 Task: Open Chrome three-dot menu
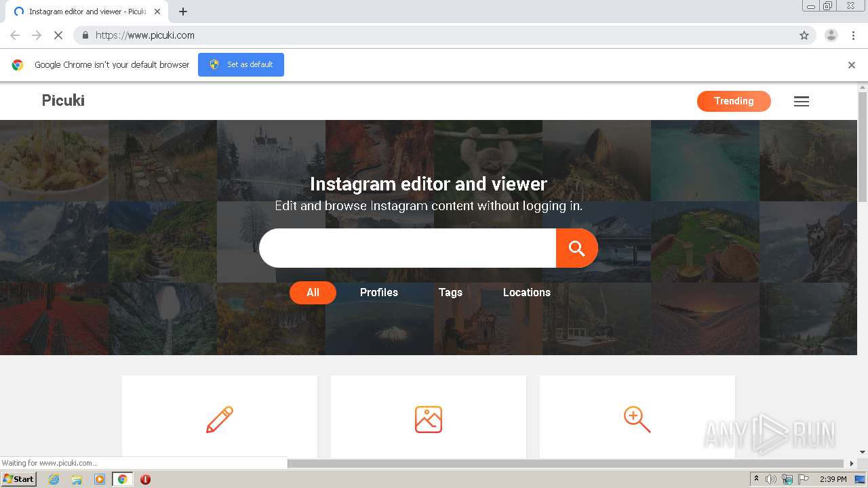(x=853, y=35)
